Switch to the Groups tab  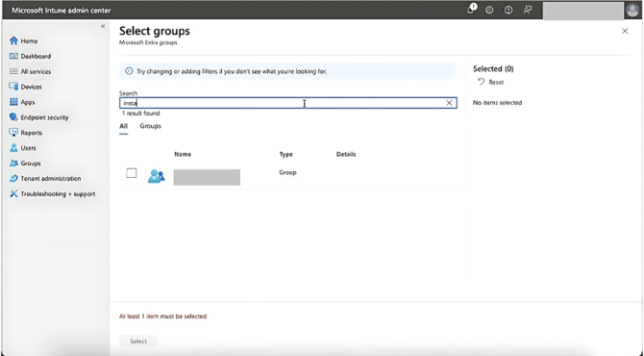pos(150,126)
